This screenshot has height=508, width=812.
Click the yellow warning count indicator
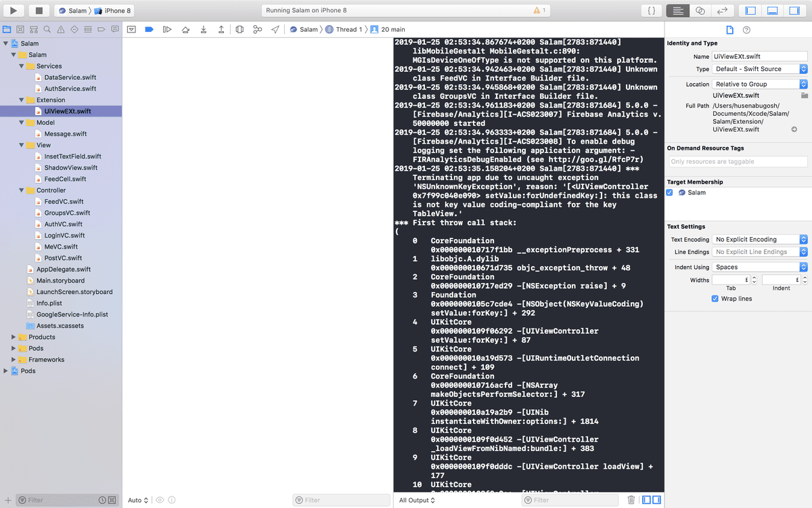pyautogui.click(x=540, y=10)
